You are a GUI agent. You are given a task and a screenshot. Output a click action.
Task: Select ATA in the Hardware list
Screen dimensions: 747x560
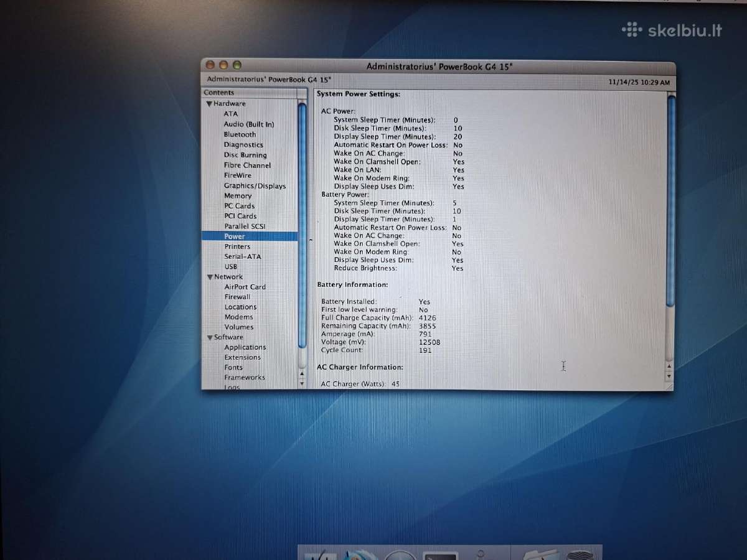[231, 114]
